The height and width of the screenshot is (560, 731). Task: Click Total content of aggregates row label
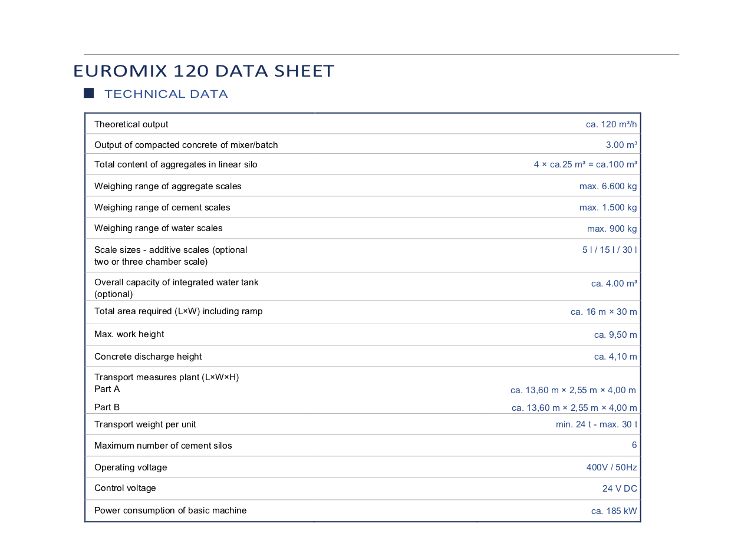tap(176, 164)
